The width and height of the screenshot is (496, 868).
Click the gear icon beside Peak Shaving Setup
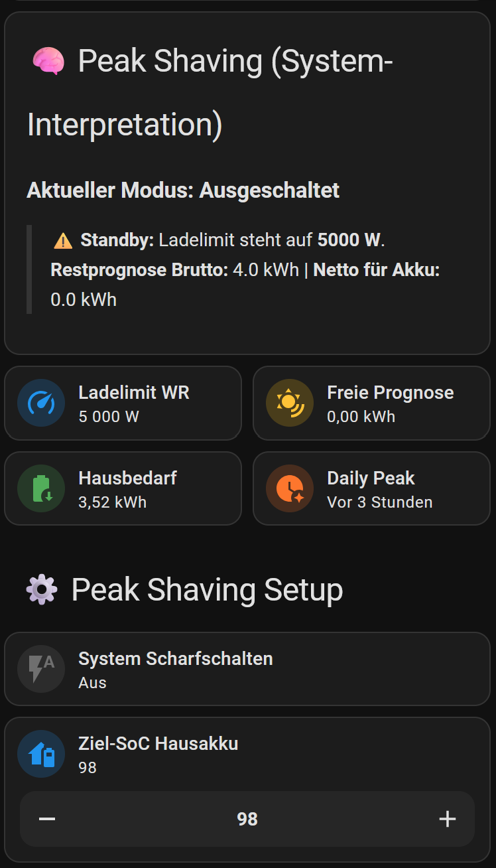click(x=42, y=589)
